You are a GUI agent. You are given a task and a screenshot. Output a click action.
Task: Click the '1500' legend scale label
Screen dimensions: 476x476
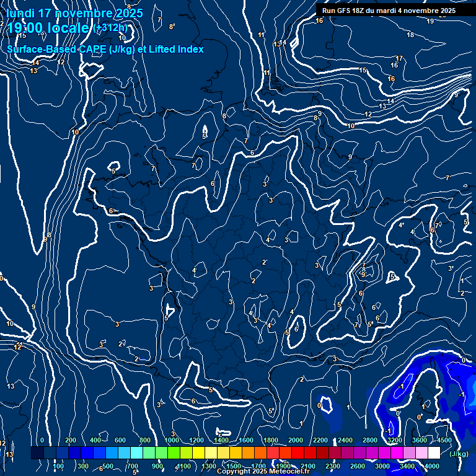coord(234,466)
